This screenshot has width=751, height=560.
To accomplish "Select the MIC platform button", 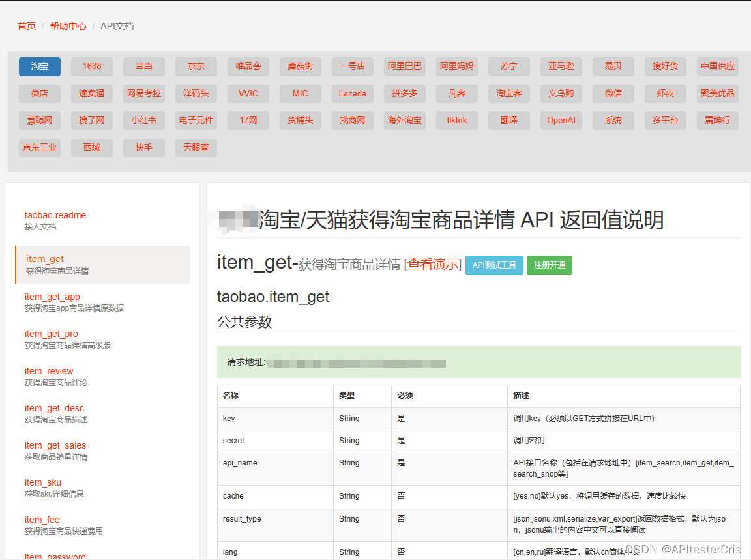I will [301, 94].
